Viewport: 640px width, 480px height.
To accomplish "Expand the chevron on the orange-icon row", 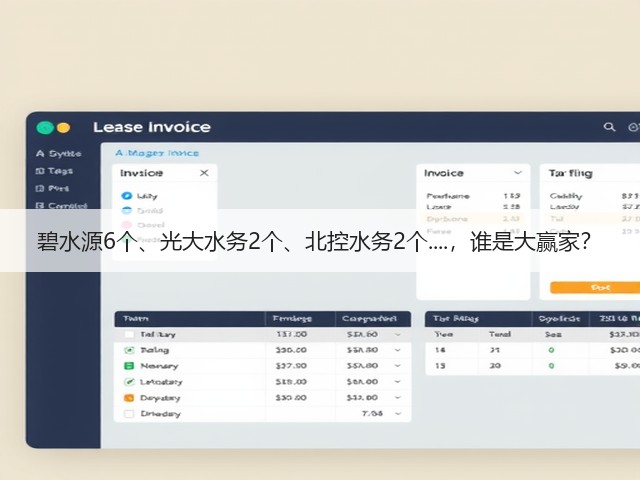I will [398, 398].
